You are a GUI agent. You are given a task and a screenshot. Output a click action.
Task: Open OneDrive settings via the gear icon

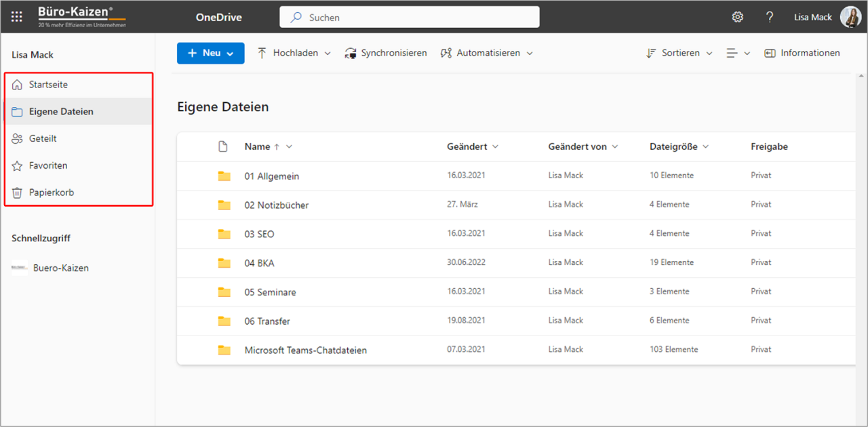coord(737,16)
